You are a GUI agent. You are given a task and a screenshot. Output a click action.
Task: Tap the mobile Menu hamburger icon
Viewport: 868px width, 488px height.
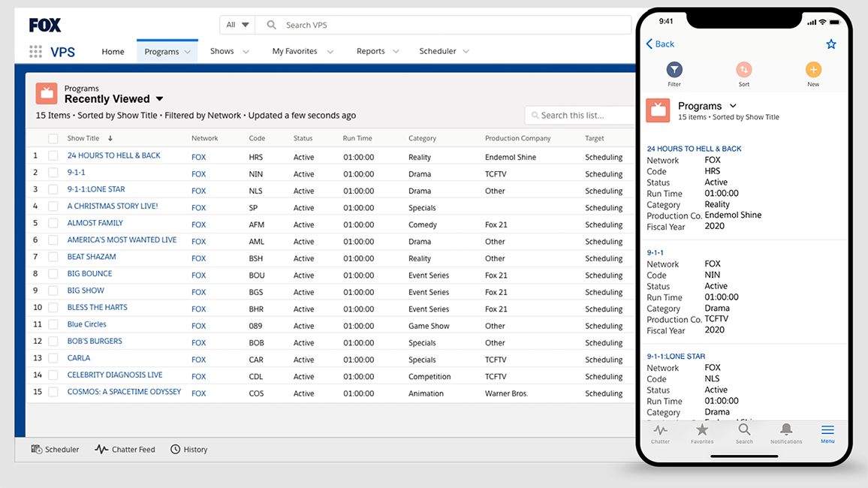(827, 430)
